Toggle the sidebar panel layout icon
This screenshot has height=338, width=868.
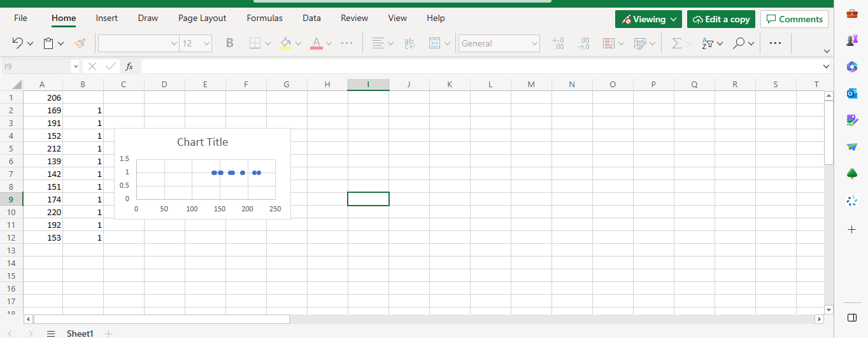click(852, 317)
